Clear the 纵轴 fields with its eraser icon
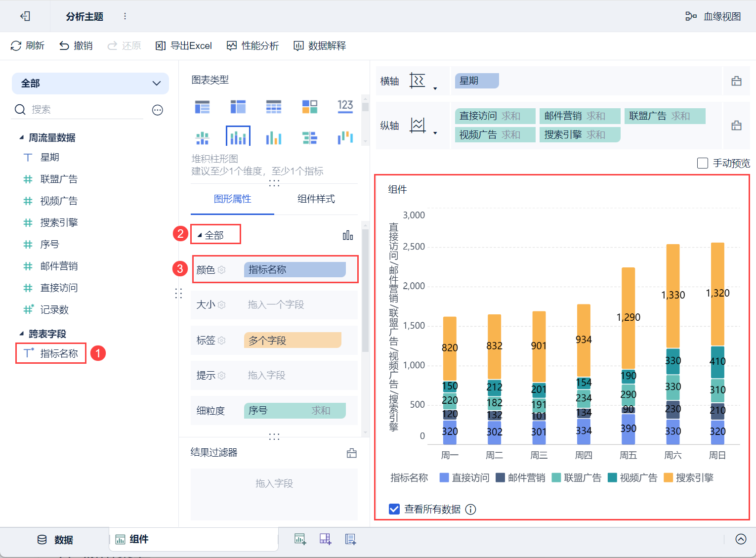The height and width of the screenshot is (558, 756). pyautogui.click(x=736, y=126)
